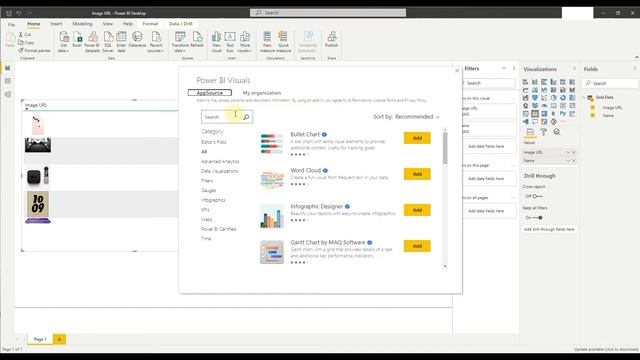Add Gantt Chart by MAQ Software
640x360 pixels.
pyautogui.click(x=417, y=246)
